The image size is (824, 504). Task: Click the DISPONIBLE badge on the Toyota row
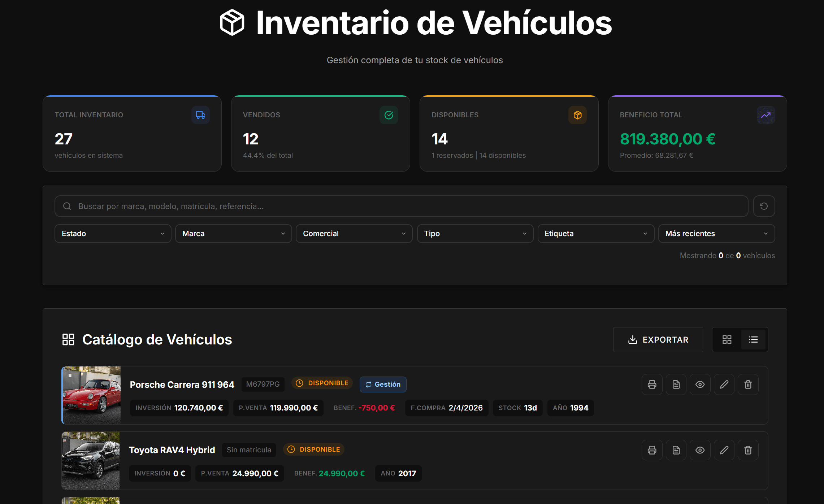[x=314, y=449]
